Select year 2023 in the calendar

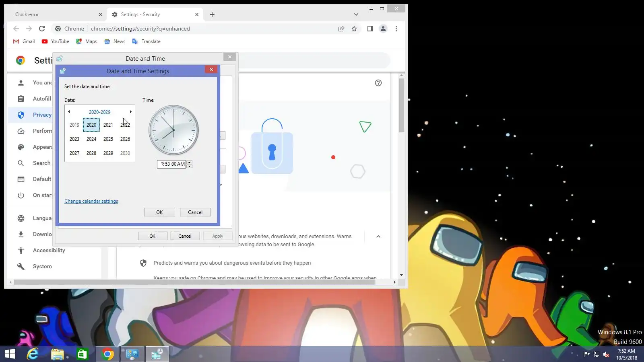(74, 139)
